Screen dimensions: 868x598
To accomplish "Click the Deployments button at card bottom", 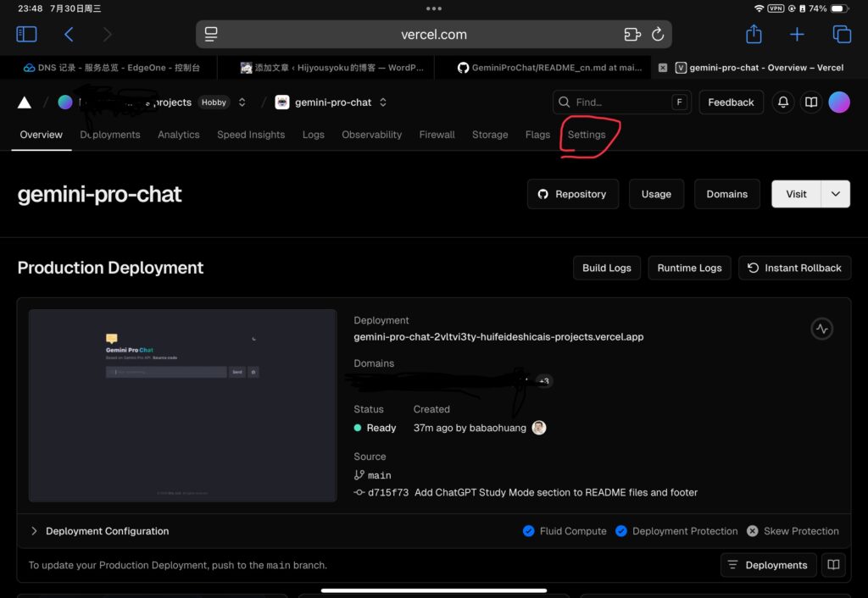I will coord(768,565).
